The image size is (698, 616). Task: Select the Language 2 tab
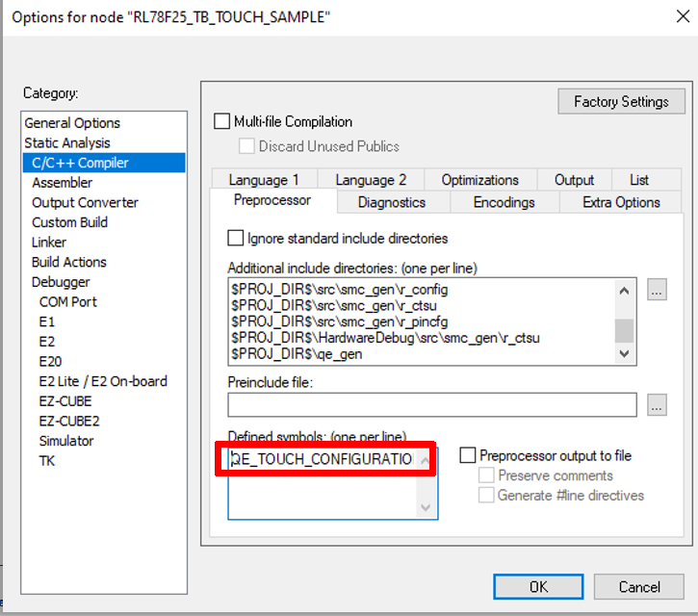(x=371, y=180)
